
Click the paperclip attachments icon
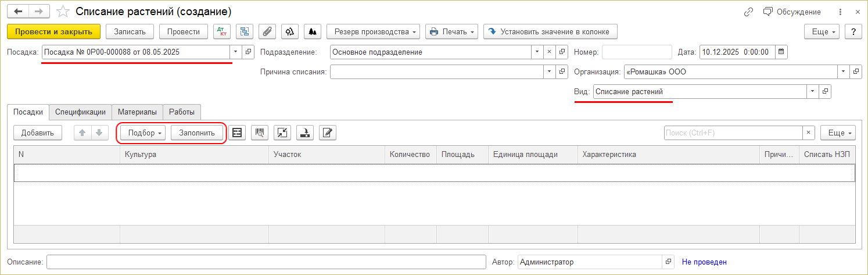coord(267,31)
